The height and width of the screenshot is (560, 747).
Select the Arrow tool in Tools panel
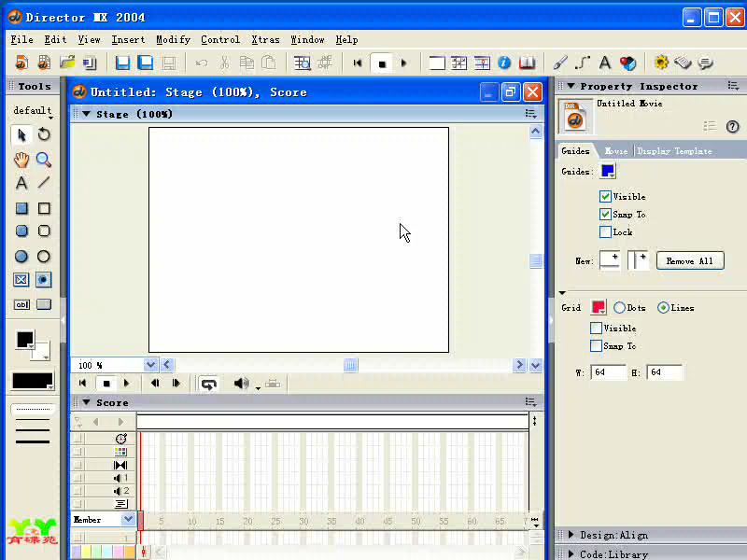click(21, 135)
